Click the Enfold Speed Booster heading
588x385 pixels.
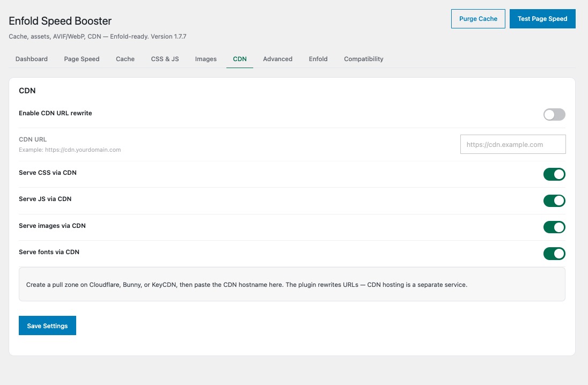(x=60, y=21)
